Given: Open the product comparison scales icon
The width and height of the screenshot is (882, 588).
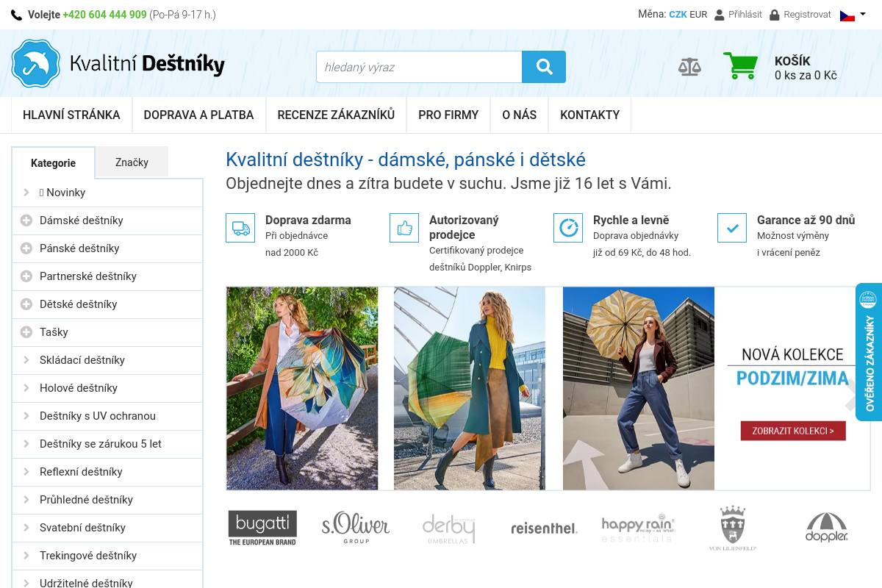Looking at the screenshot, I should [689, 67].
